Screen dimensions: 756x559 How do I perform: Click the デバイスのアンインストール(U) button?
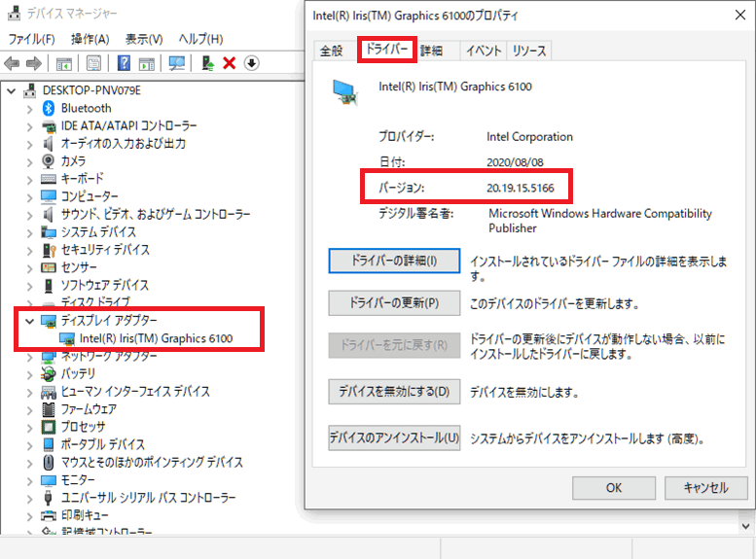point(394,437)
